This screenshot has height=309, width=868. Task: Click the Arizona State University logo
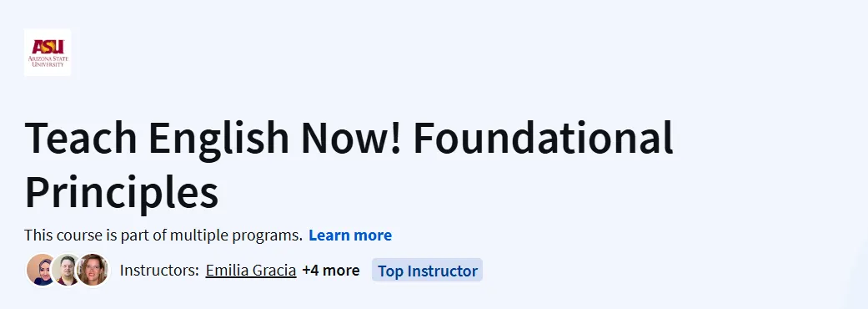[48, 52]
